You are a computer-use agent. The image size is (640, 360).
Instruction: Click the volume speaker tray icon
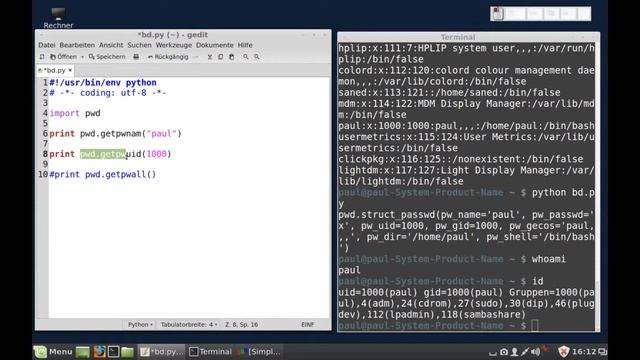[x=536, y=351]
